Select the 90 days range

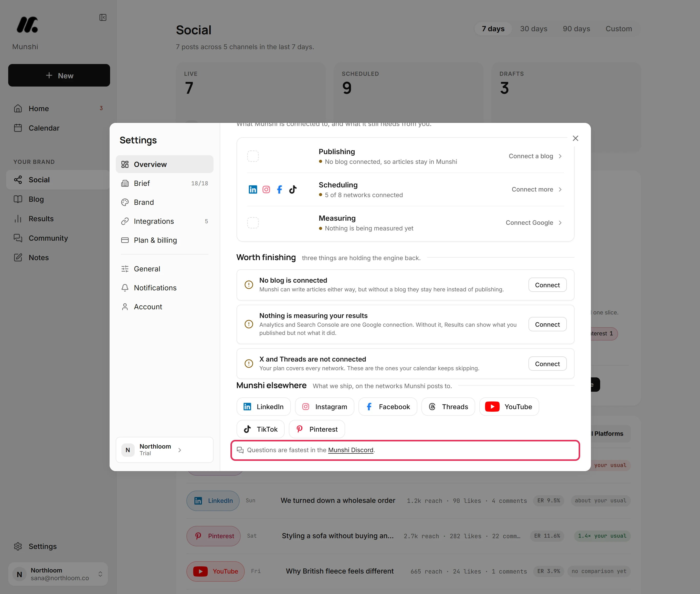[x=576, y=29]
